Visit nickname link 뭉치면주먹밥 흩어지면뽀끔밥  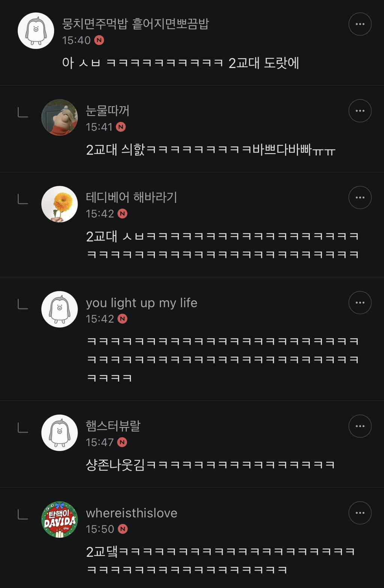pos(135,24)
